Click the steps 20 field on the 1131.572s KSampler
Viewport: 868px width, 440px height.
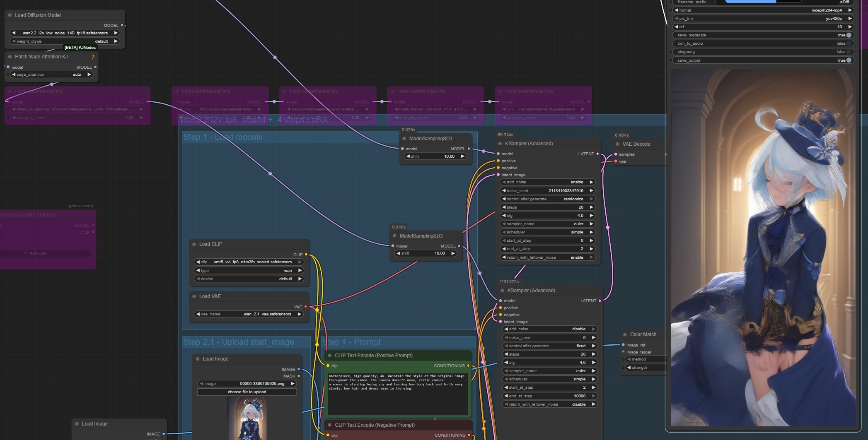(550, 354)
